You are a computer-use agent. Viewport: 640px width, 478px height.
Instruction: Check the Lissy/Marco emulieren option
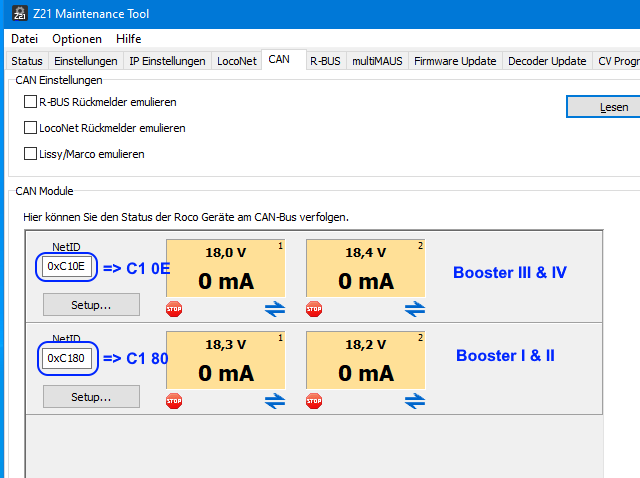click(x=30, y=154)
